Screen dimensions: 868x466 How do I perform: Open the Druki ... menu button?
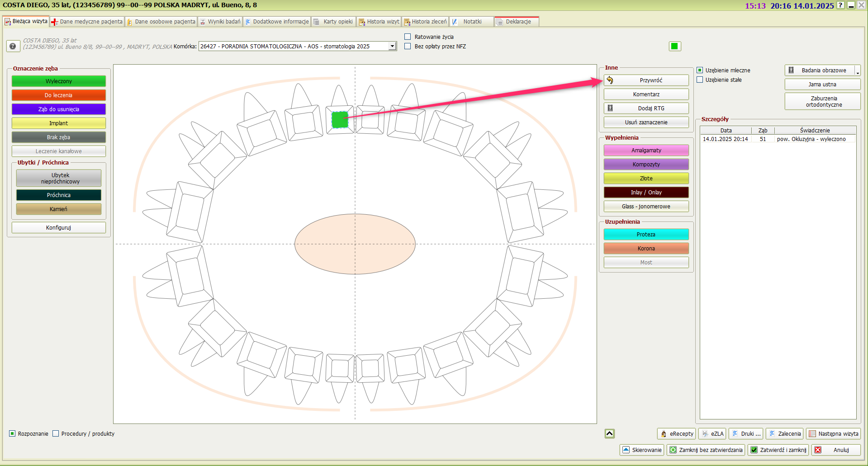(746, 433)
